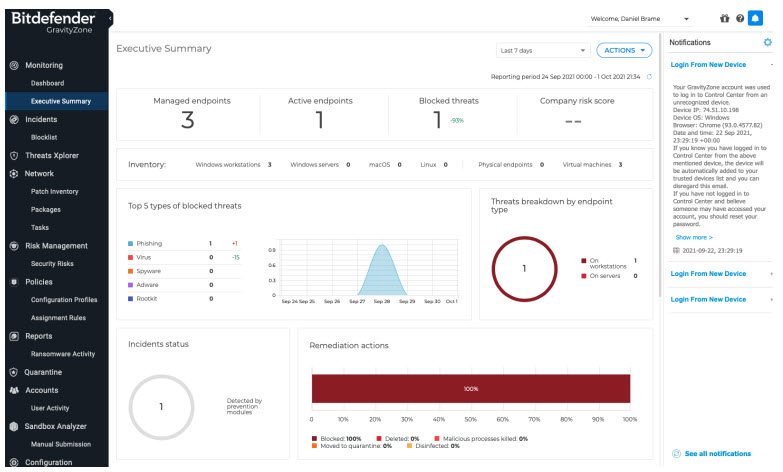Refresh the reporting period data
Image resolution: width=783 pixels, height=472 pixels.
[649, 76]
